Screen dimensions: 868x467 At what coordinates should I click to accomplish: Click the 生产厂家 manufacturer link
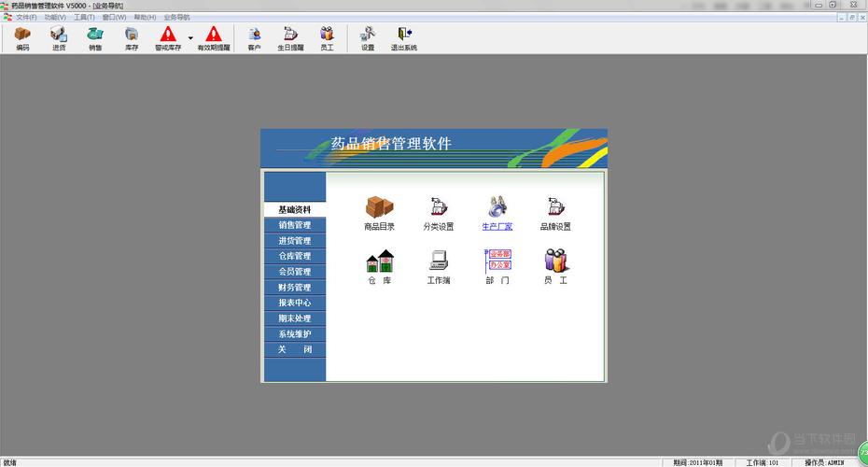click(x=497, y=213)
